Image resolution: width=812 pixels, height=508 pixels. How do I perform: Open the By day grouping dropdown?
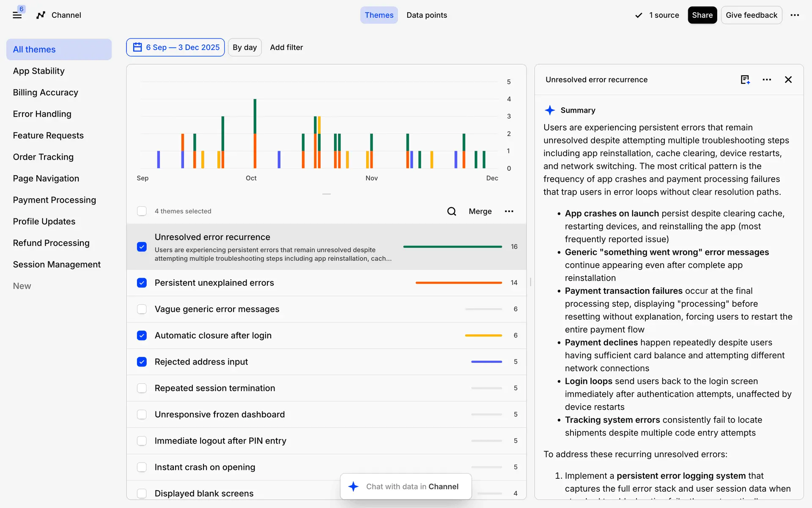244,47
